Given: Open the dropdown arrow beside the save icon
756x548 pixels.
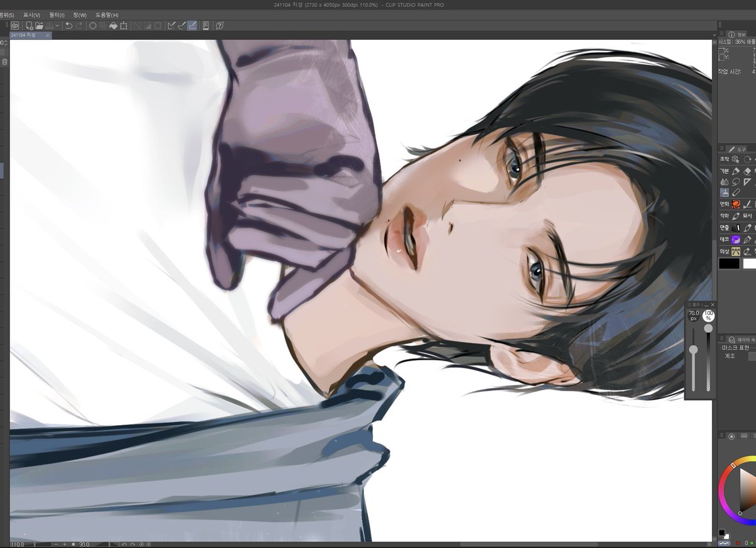Looking at the screenshot, I should (x=56, y=26).
